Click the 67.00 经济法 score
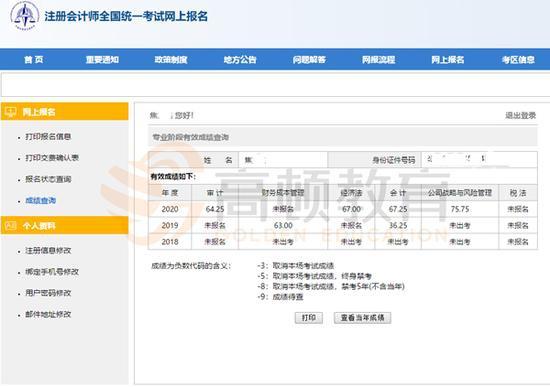Screen dimensions: 550x387 [351, 209]
